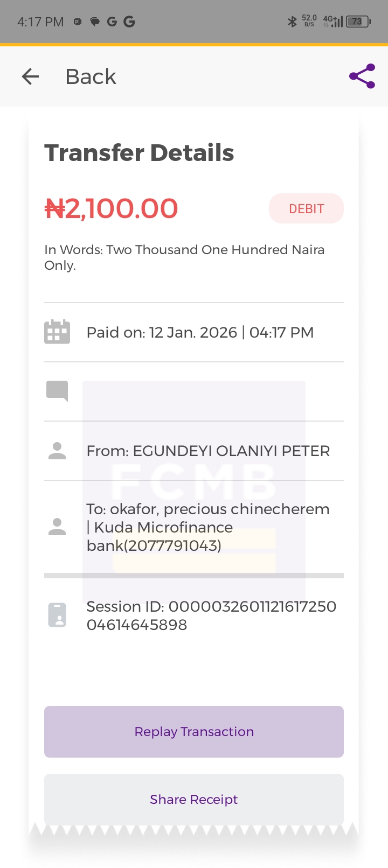The width and height of the screenshot is (388, 868).
Task: Tap the battery indicator in status bar
Action: (x=358, y=22)
